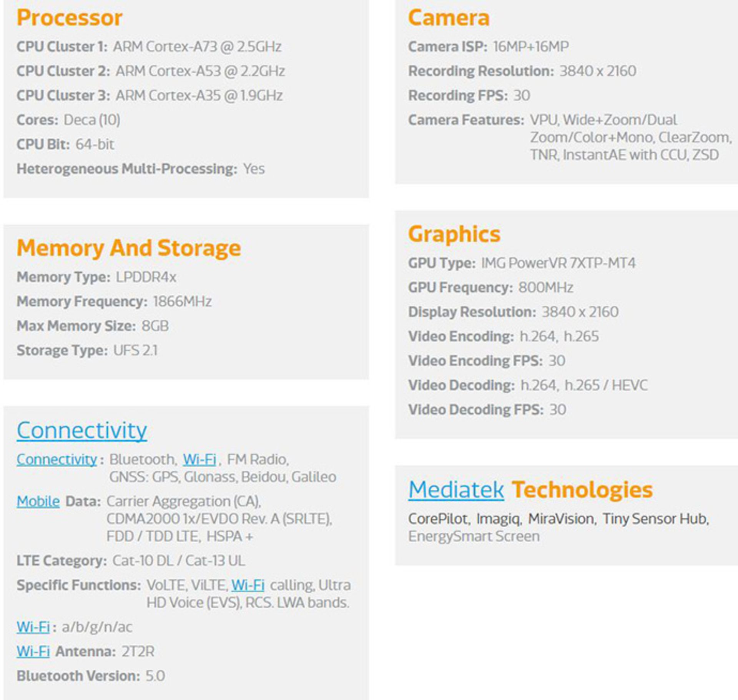The width and height of the screenshot is (738, 700).
Task: Click the Storage Type label
Action: pyautogui.click(x=62, y=350)
